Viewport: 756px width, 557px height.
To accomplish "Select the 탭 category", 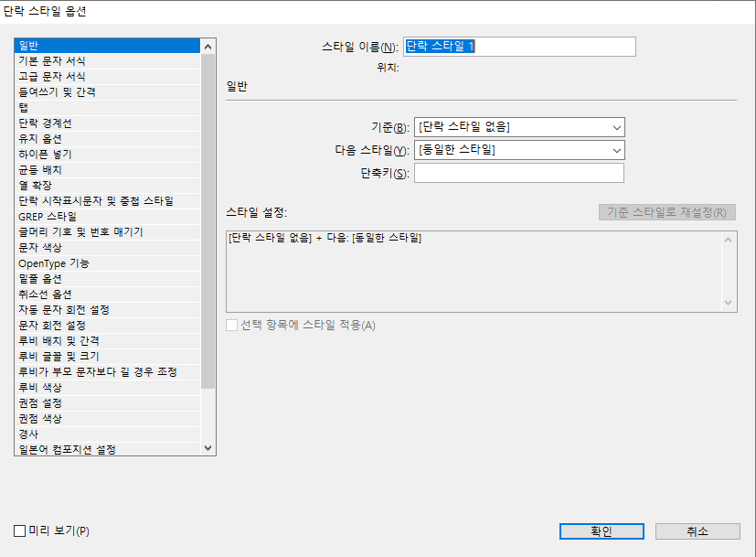I will point(107,108).
